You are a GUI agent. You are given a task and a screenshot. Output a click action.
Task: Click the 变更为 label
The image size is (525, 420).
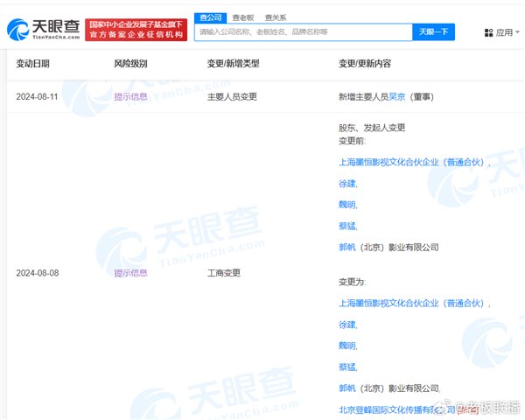[x=353, y=282]
